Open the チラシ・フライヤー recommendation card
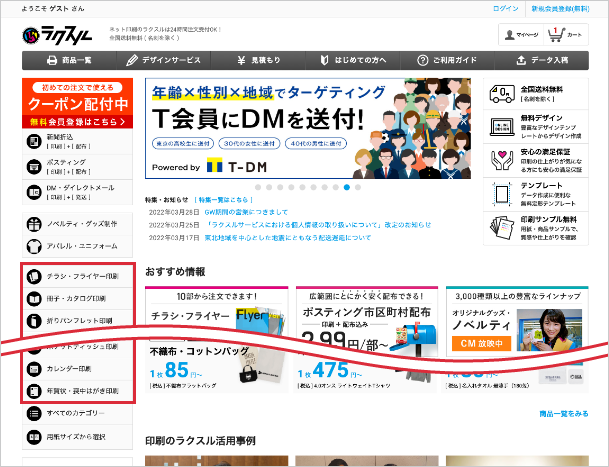Viewport: 609px width, 467px height. (x=217, y=310)
